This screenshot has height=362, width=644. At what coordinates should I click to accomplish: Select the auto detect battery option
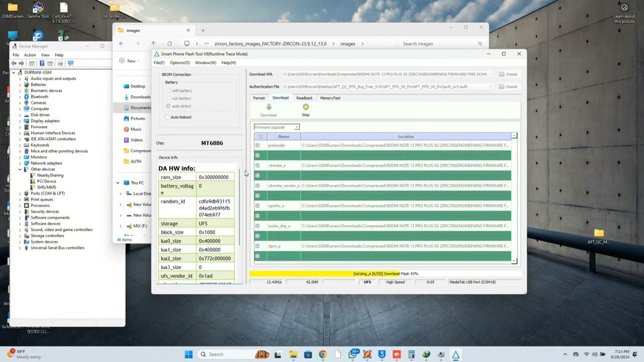tap(168, 106)
